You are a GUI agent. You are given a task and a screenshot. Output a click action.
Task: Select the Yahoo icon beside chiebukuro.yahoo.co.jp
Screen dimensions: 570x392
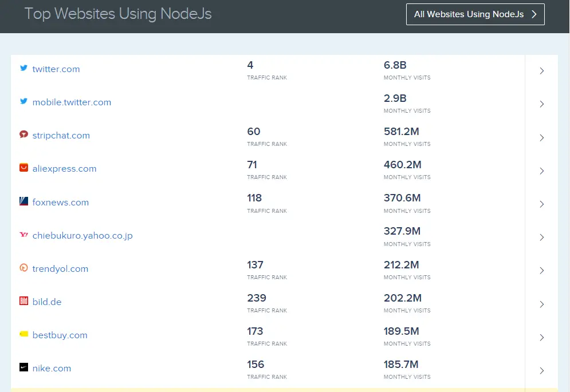pos(23,235)
